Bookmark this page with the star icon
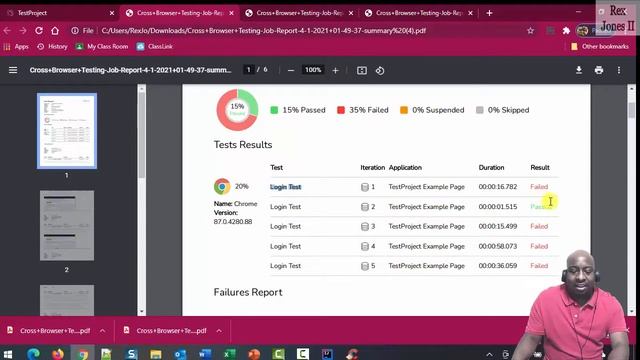 [530, 31]
